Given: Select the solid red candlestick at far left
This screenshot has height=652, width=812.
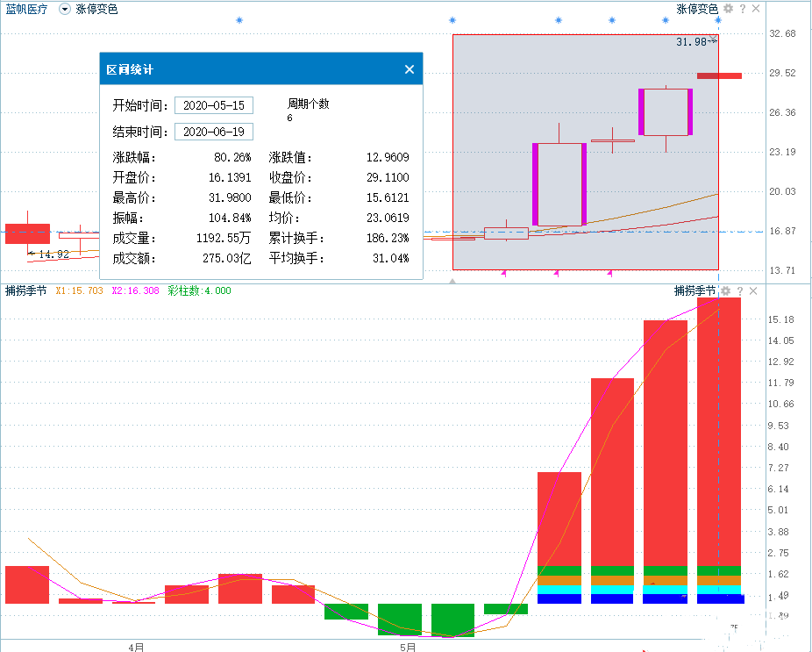Looking at the screenshot, I should (27, 233).
